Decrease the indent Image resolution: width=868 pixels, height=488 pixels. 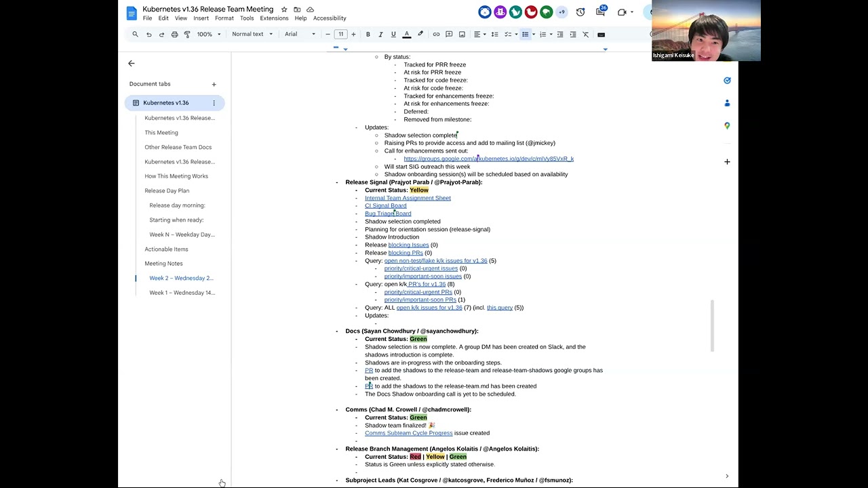(x=560, y=35)
